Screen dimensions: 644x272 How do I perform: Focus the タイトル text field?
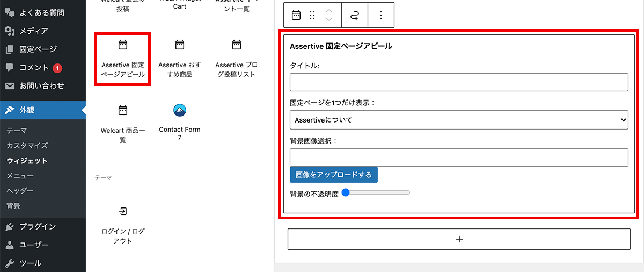pos(459,82)
